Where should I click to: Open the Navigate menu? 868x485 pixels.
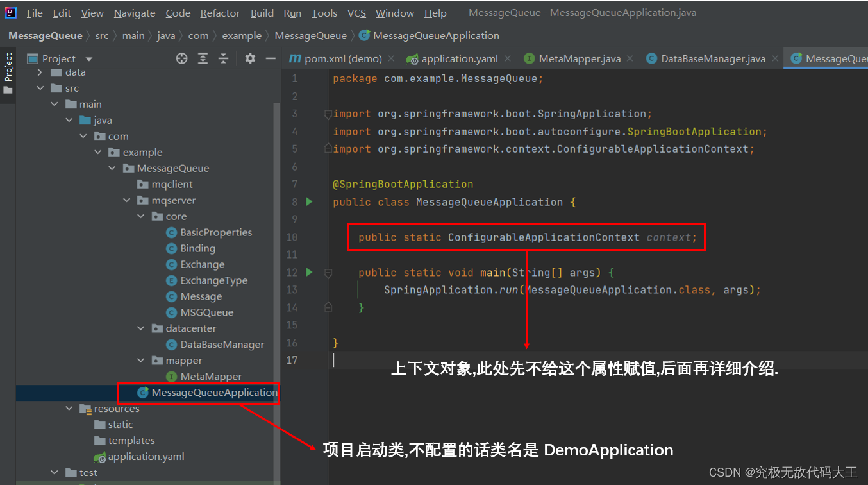point(135,13)
